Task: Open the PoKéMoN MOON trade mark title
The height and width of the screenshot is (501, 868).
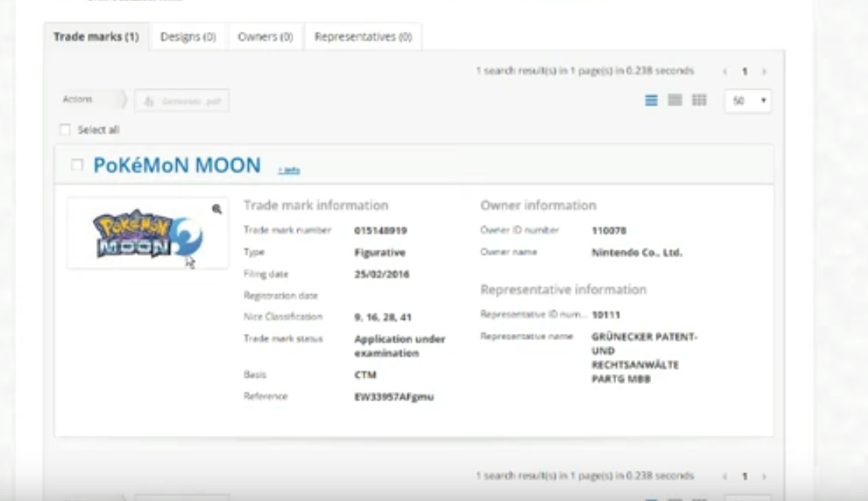Action: [177, 165]
